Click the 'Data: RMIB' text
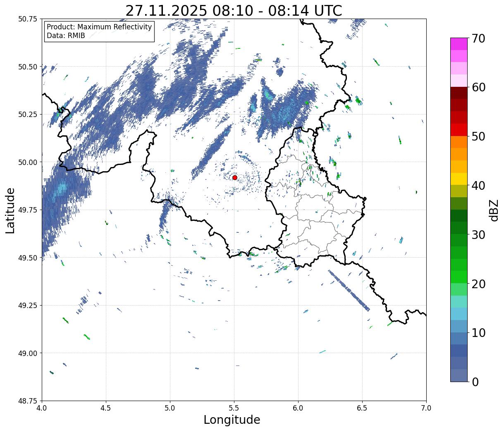The width and height of the screenshot is (504, 430). (66, 36)
